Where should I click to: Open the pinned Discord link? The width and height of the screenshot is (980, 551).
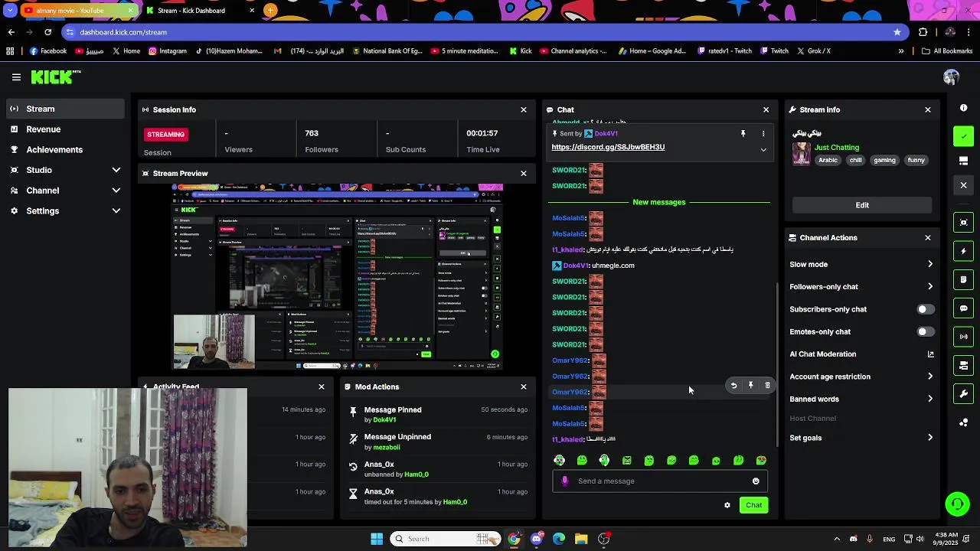coord(608,147)
